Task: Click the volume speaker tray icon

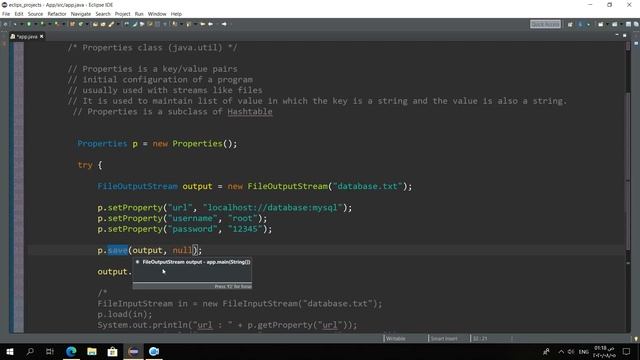Action: 571,351
